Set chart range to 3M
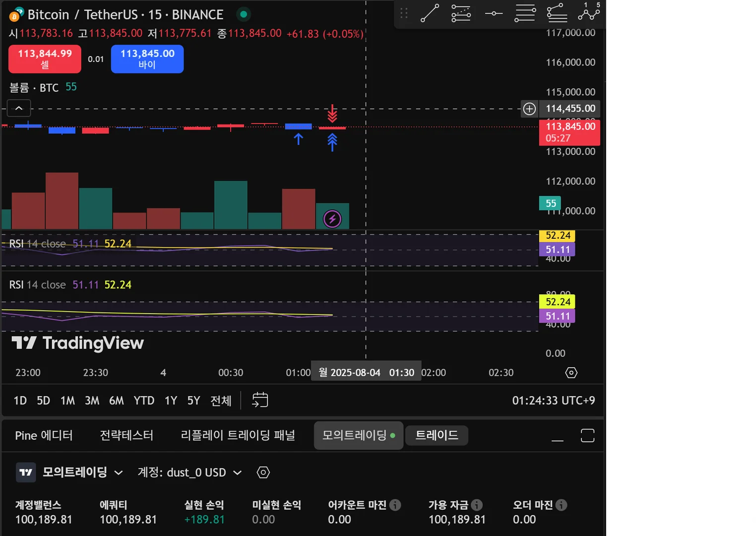The width and height of the screenshot is (756, 536). (92, 401)
